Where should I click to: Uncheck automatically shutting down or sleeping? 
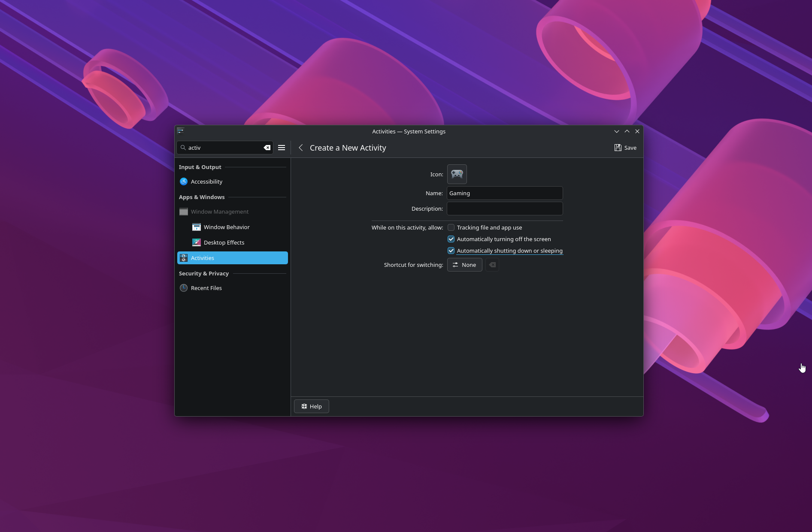(x=451, y=251)
